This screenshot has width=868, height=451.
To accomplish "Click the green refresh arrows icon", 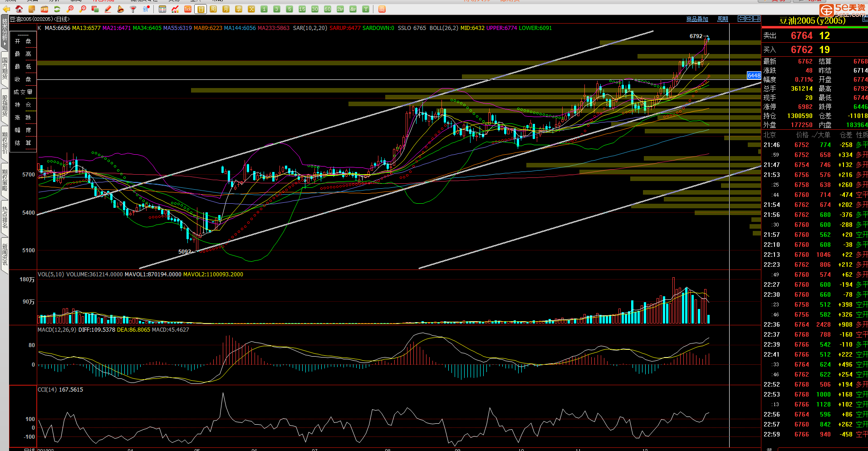I will pyautogui.click(x=57, y=9).
